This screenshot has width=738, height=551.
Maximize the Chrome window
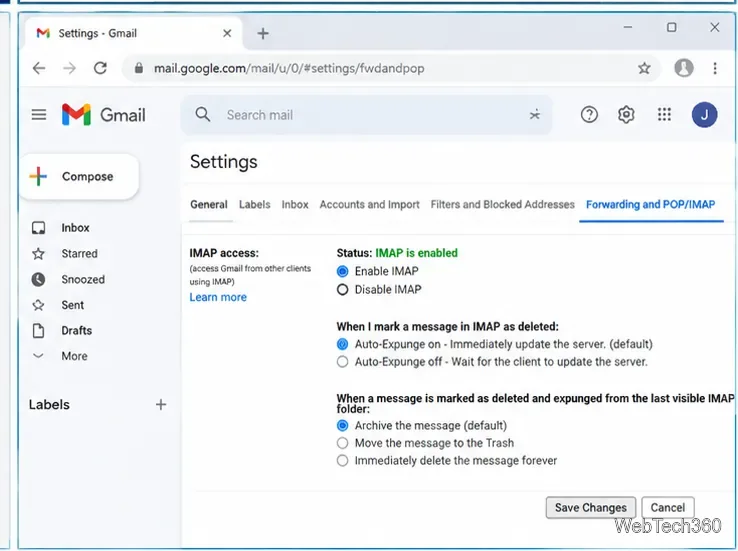672,27
